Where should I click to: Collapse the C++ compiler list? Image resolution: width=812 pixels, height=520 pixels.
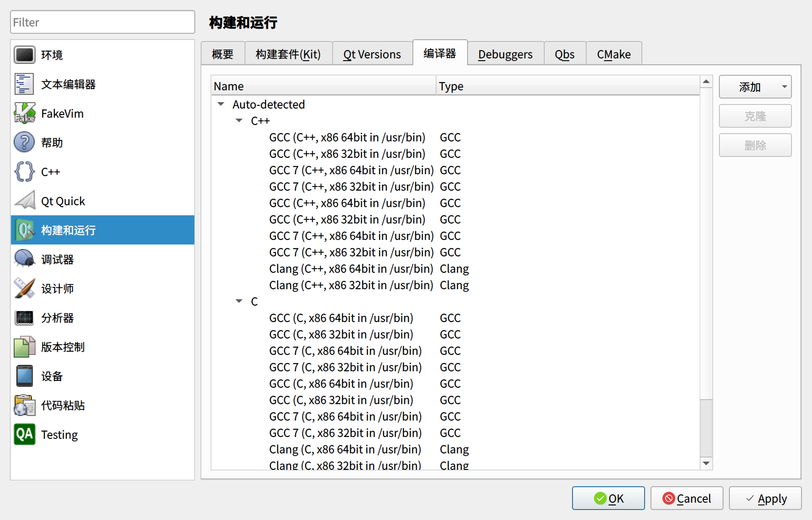tap(239, 120)
